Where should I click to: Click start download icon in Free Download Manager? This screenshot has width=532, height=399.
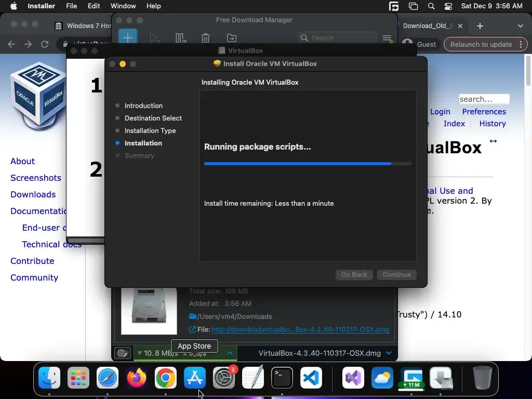pyautogui.click(x=155, y=38)
